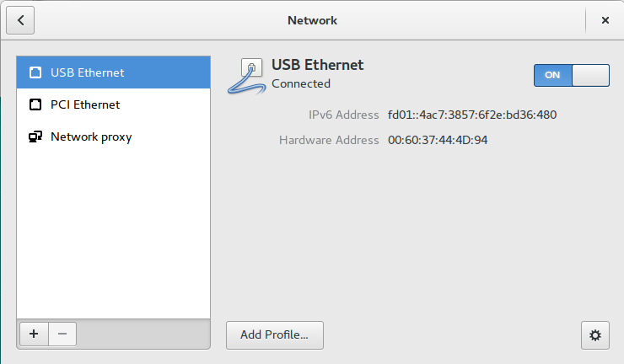Image resolution: width=624 pixels, height=364 pixels.
Task: Click the large Ethernet cable icon
Action: click(x=245, y=76)
